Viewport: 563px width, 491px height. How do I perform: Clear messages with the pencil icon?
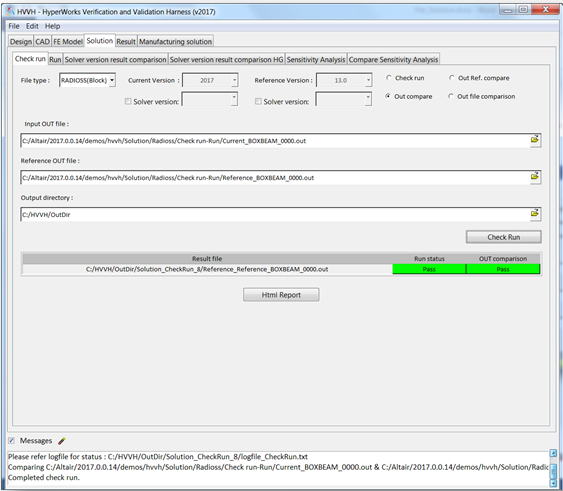(x=62, y=441)
